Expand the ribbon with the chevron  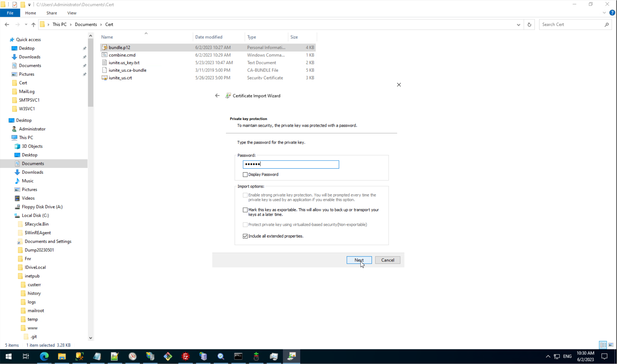pos(604,13)
